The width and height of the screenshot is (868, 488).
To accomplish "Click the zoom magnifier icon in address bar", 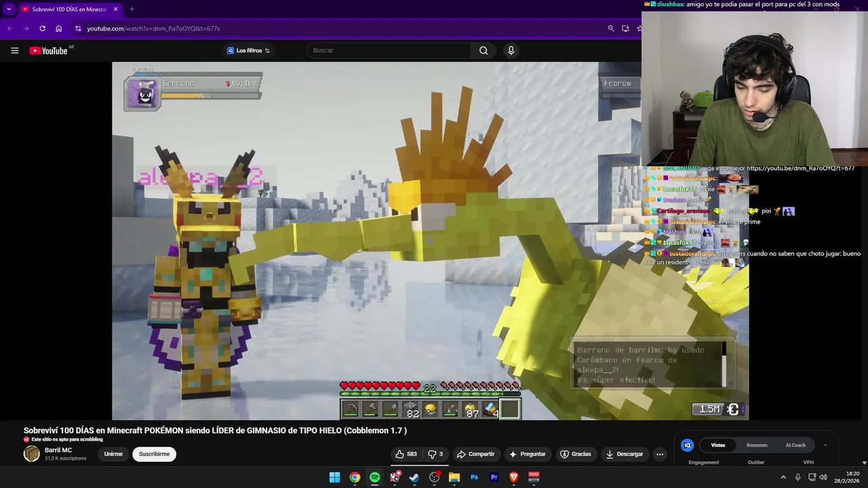I will click(610, 28).
